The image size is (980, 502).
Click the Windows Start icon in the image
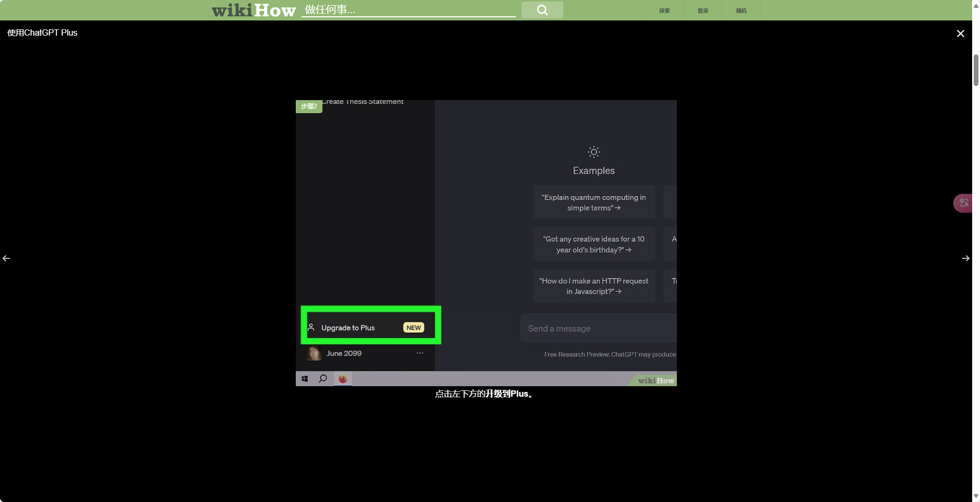(x=305, y=379)
